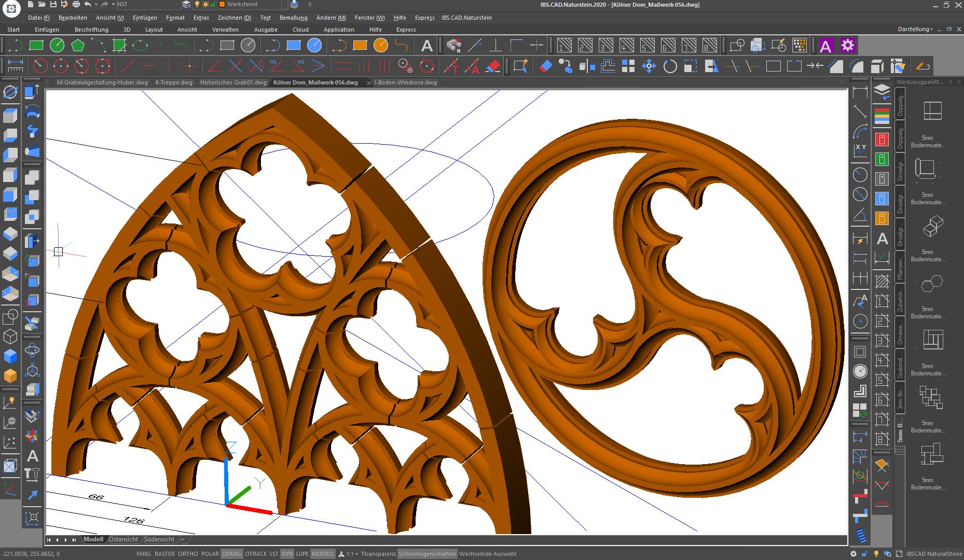Toggle DYN dynamic input
The image size is (964, 560).
[287, 554]
